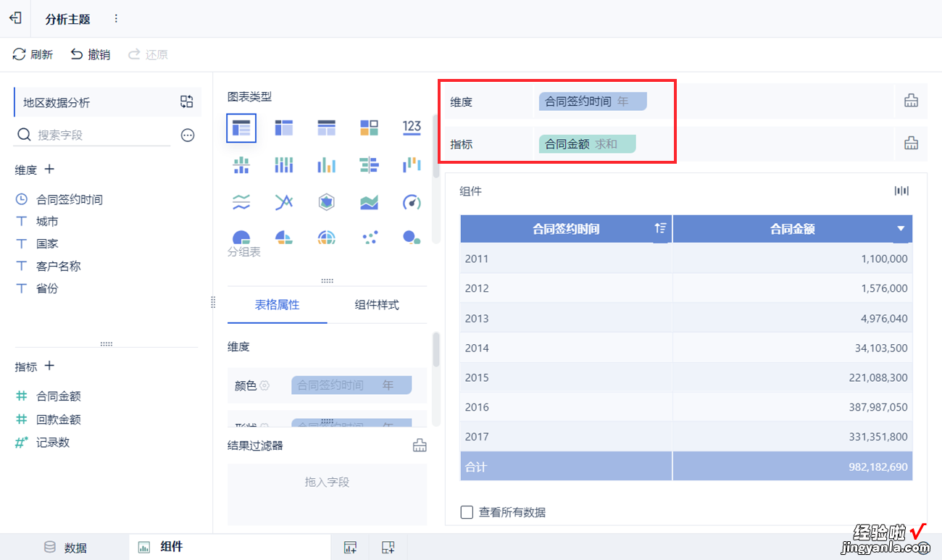Choose the bubble chart type
Viewport: 942px width, 560px height.
coord(412,238)
